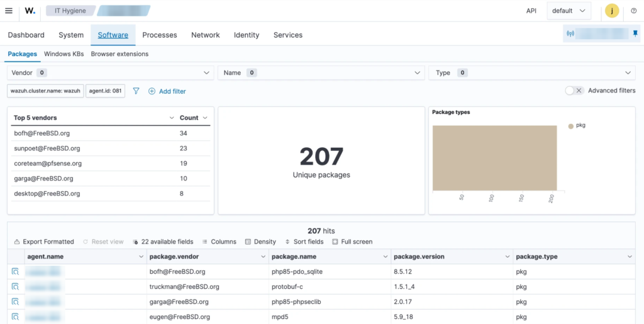This screenshot has height=324, width=644.
Task: Switch to the Identity tab
Action: coord(247,35)
